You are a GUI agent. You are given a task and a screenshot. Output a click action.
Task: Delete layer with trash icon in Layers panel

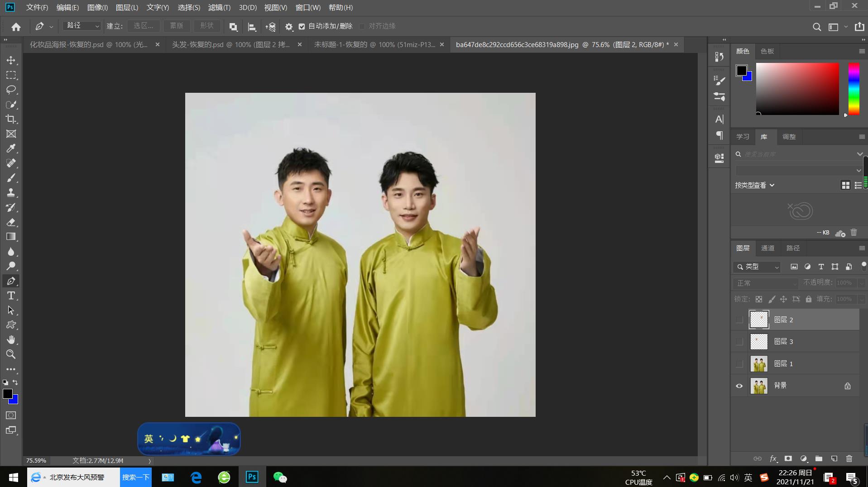pos(849,458)
